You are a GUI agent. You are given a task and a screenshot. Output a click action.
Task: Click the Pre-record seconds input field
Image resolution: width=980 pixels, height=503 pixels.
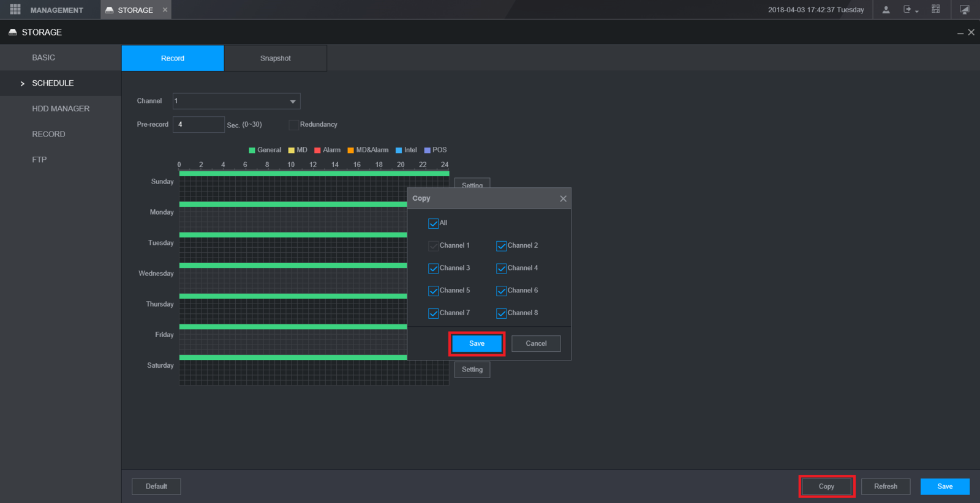(198, 125)
